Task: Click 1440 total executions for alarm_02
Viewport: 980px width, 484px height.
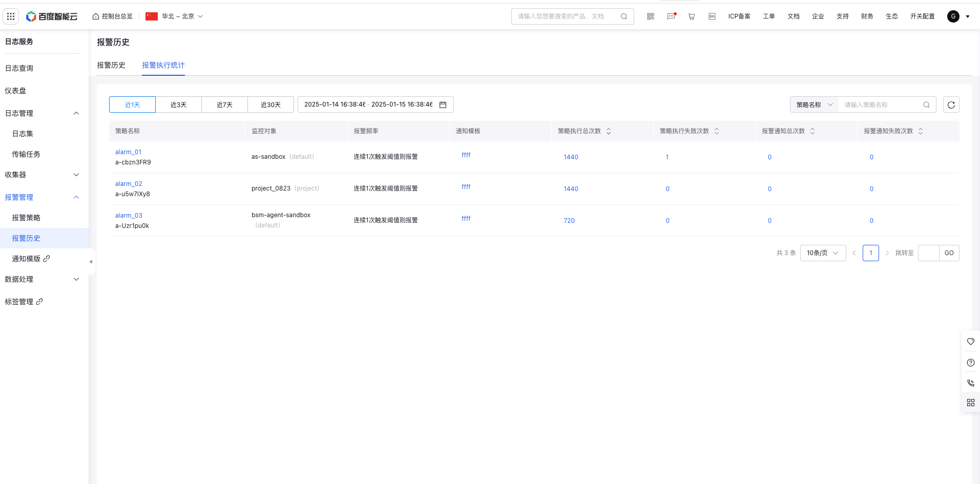Action: pos(571,189)
